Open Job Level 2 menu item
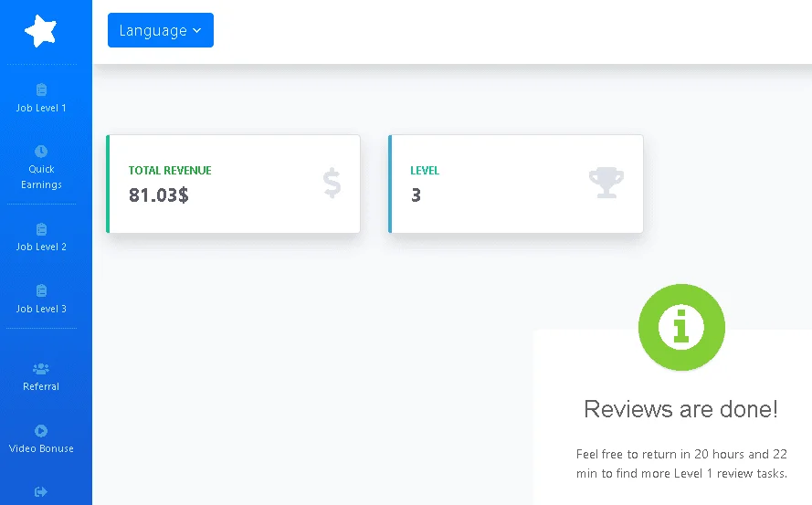This screenshot has height=505, width=812. pyautogui.click(x=41, y=247)
